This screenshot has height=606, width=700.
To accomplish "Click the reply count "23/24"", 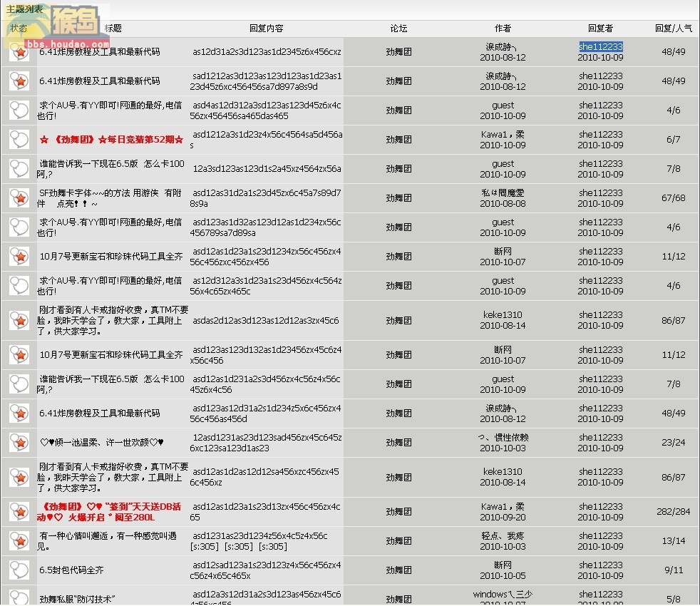I will 673,443.
